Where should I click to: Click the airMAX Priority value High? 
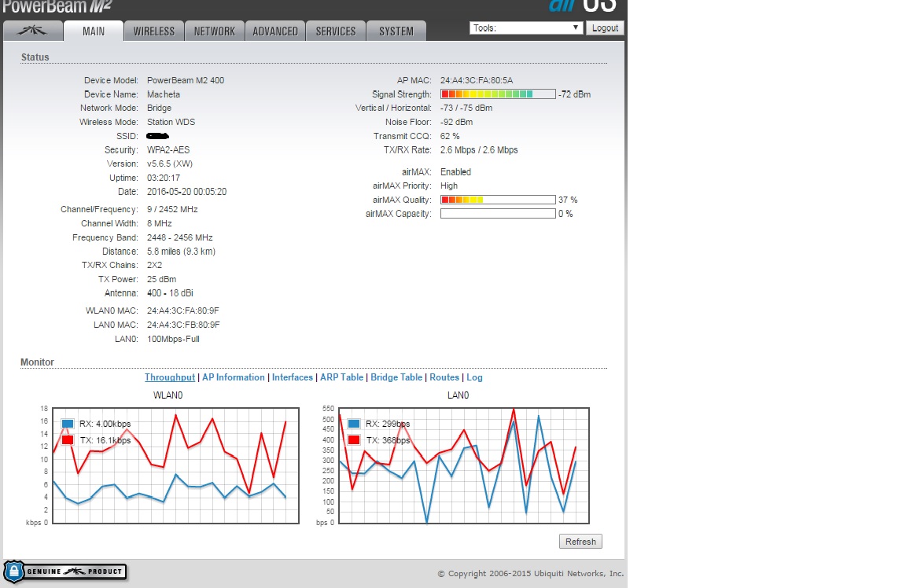[449, 186]
